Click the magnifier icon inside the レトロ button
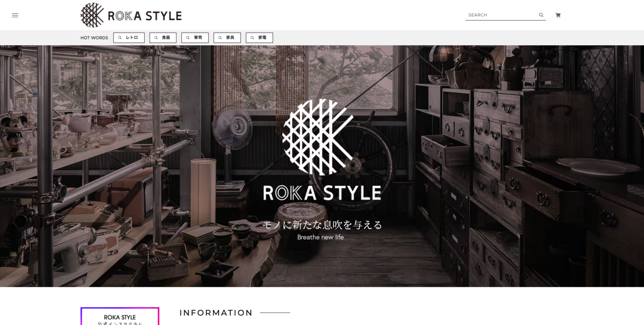The height and width of the screenshot is (325, 644). click(x=120, y=37)
